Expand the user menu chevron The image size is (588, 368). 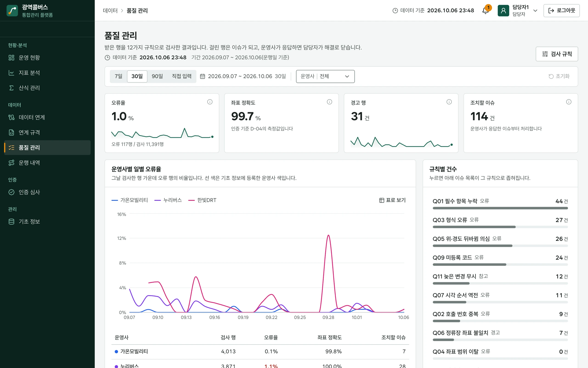[x=535, y=11]
